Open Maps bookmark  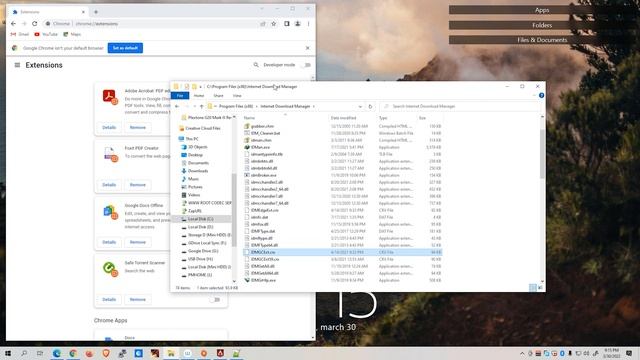pos(72,34)
